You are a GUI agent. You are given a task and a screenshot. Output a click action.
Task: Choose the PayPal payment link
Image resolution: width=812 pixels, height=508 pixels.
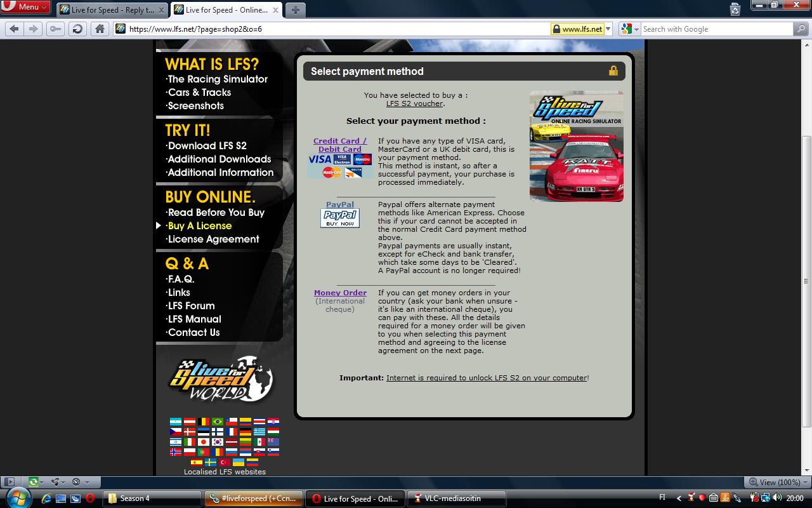[x=340, y=204]
